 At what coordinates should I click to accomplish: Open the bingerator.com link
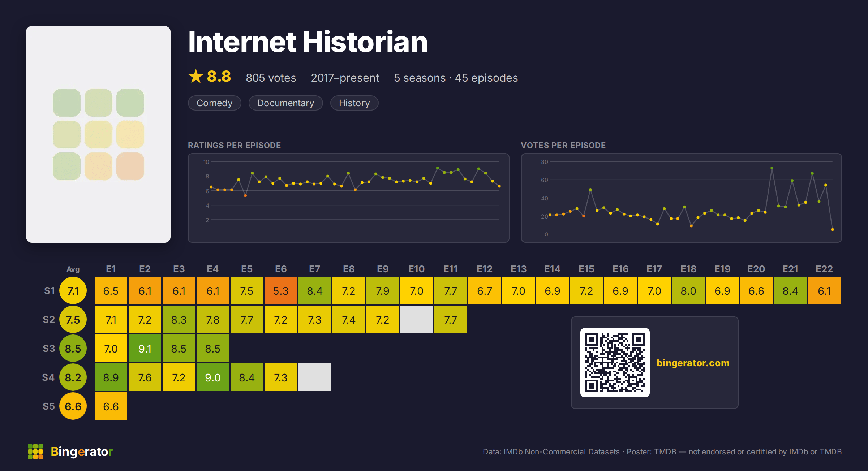(x=693, y=363)
